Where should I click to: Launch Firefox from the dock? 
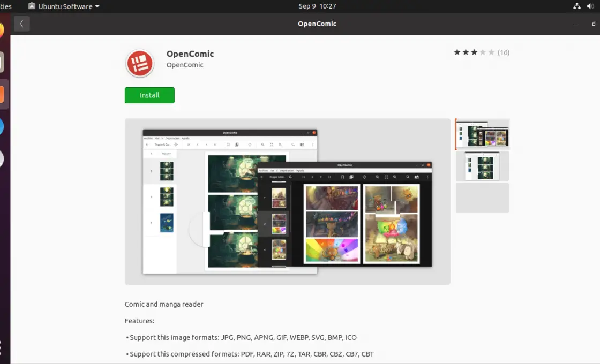pyautogui.click(x=1, y=30)
